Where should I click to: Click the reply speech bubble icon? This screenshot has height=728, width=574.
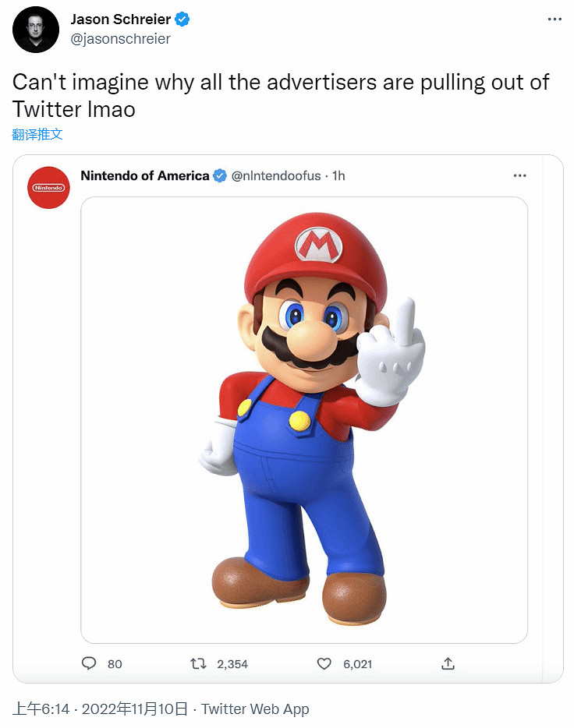point(90,663)
